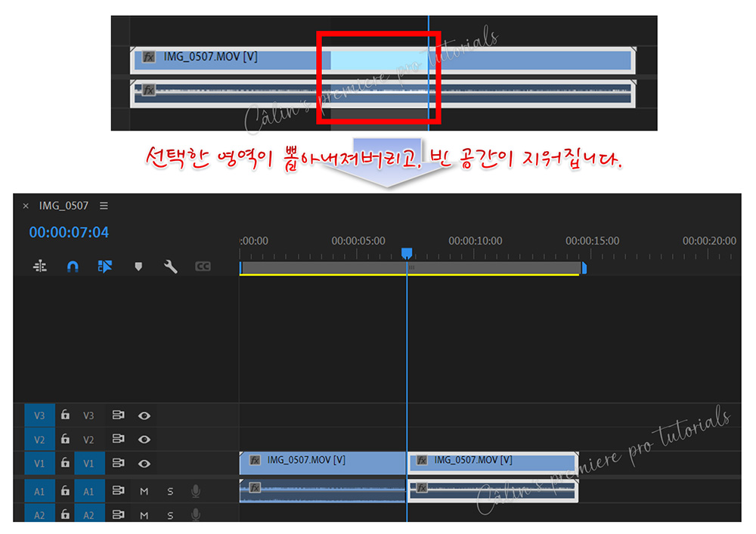The width and height of the screenshot is (756, 534).
Task: Toggle A2 track targeting
Action: (x=88, y=514)
